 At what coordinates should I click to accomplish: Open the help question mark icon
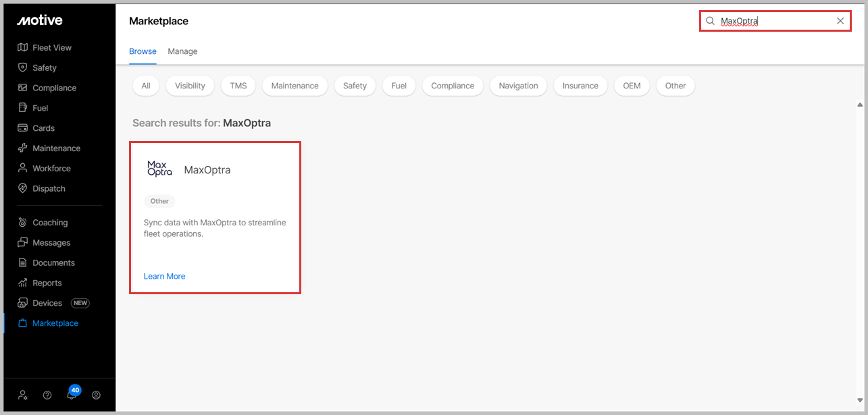[x=47, y=395]
